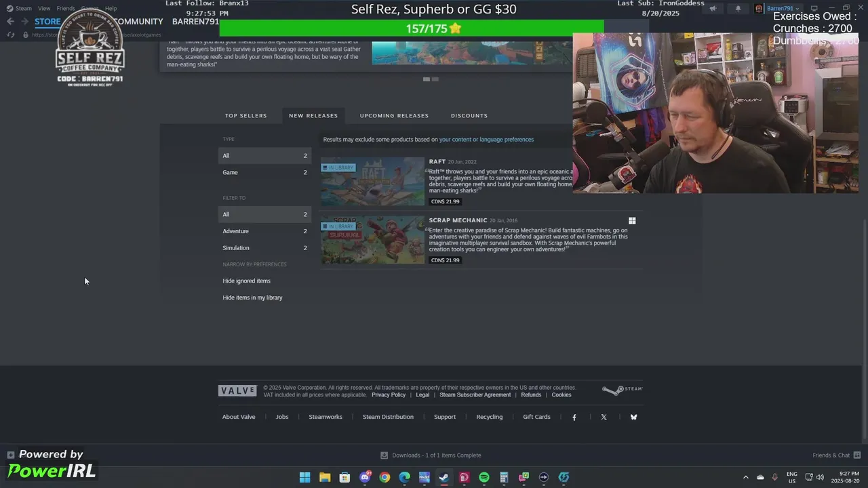868x488 pixels.
Task: Switch to Big Picture mode icon
Action: click(x=814, y=8)
